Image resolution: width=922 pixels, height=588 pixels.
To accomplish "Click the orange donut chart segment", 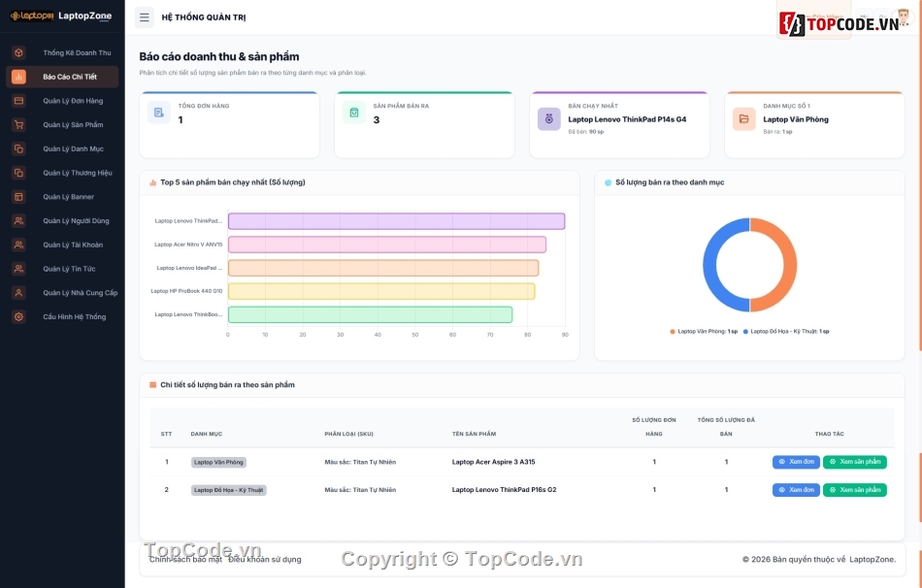I will pos(790,265).
